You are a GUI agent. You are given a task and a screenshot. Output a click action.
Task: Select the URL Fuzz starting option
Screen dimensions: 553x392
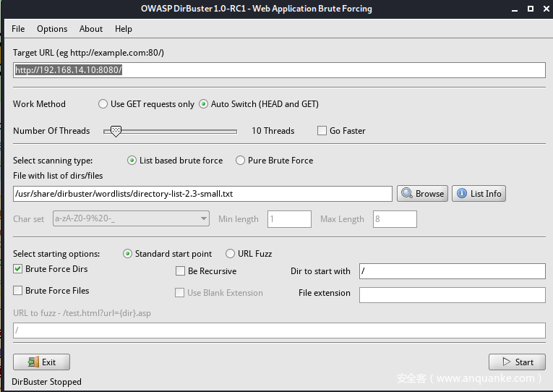(x=230, y=254)
